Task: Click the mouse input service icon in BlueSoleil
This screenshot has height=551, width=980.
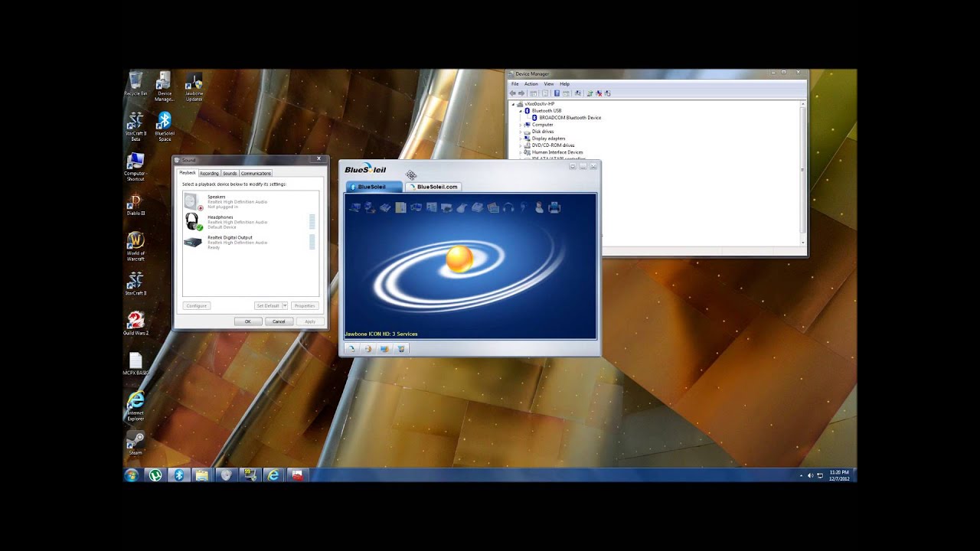Action: click(x=462, y=207)
